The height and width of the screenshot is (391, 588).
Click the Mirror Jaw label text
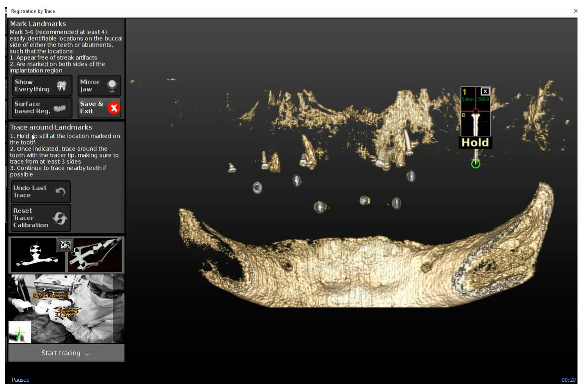[x=90, y=86]
